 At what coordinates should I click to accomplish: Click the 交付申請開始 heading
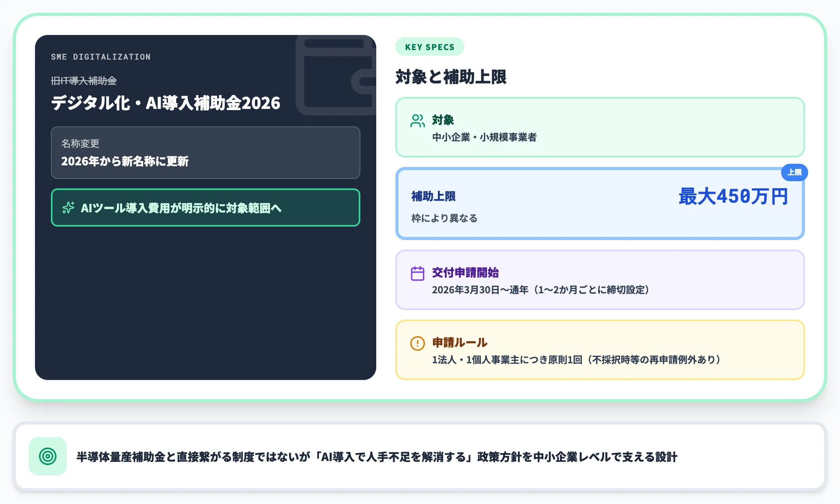click(465, 273)
